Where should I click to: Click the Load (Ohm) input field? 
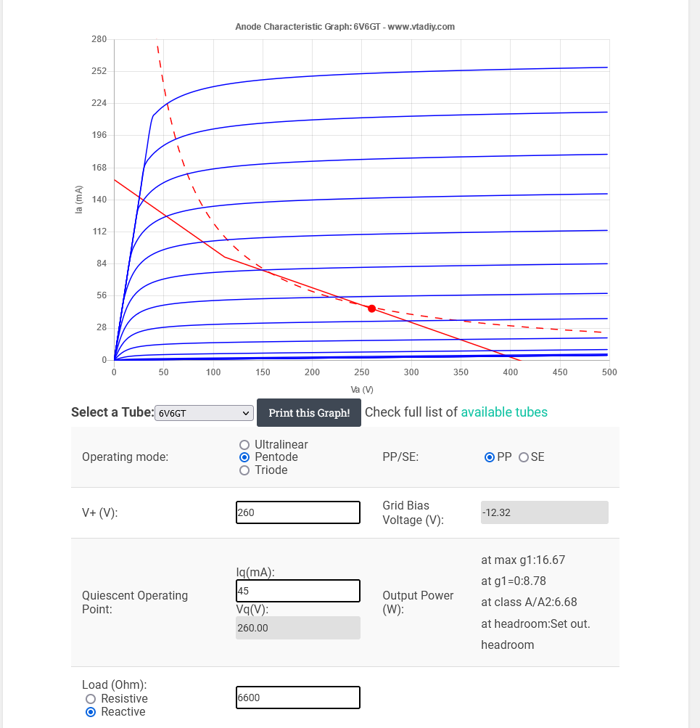[x=298, y=698]
